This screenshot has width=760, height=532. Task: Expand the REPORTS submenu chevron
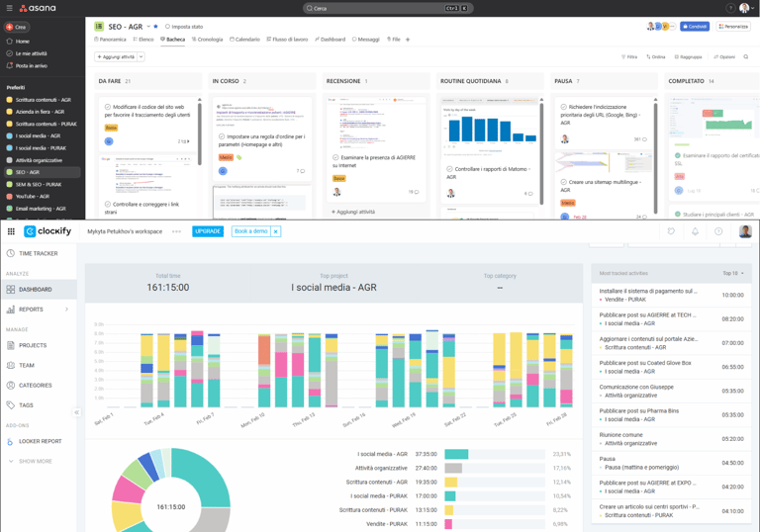66,310
